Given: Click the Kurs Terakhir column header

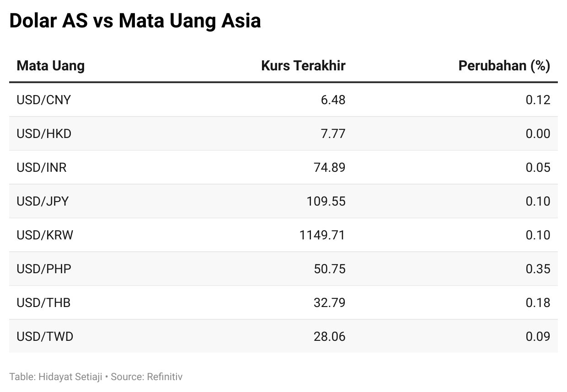Looking at the screenshot, I should pyautogui.click(x=303, y=66).
